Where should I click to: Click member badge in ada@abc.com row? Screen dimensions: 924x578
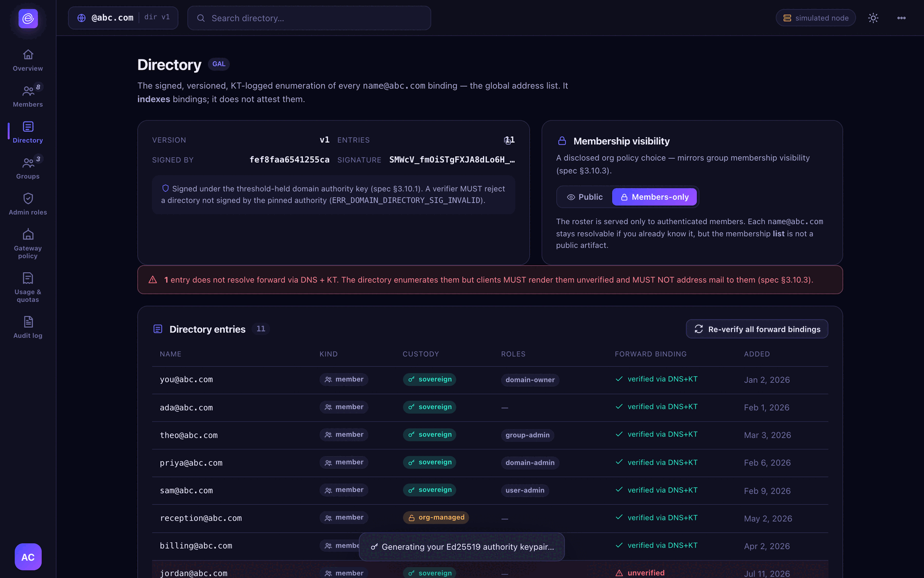click(344, 407)
